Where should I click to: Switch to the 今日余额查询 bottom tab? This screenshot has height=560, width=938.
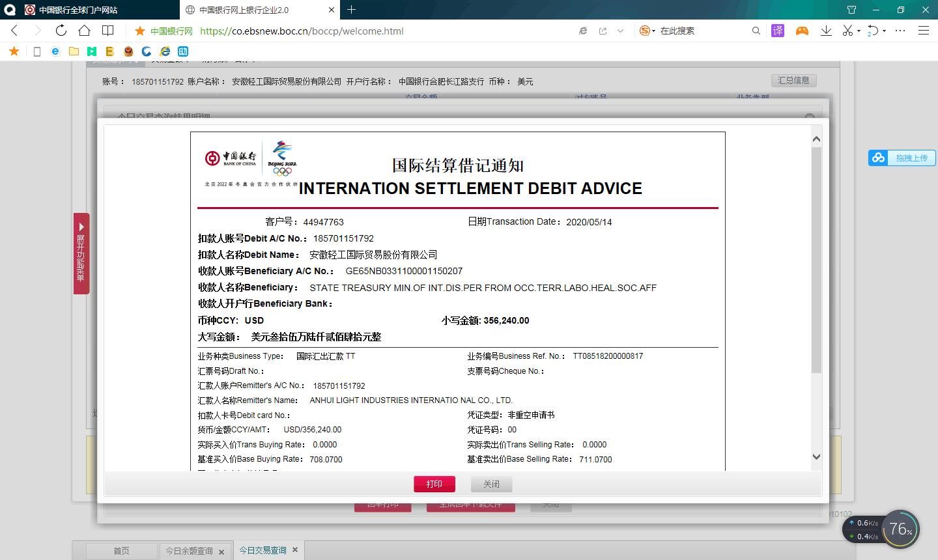click(189, 551)
